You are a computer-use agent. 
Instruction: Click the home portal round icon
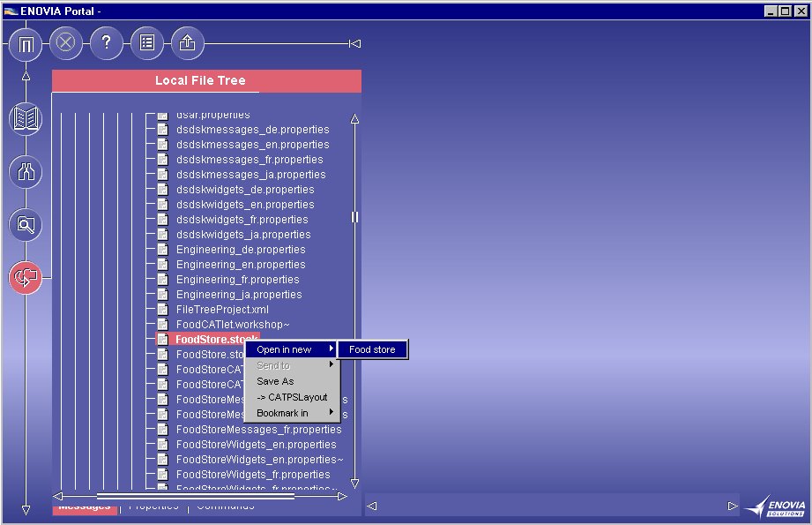point(26,44)
